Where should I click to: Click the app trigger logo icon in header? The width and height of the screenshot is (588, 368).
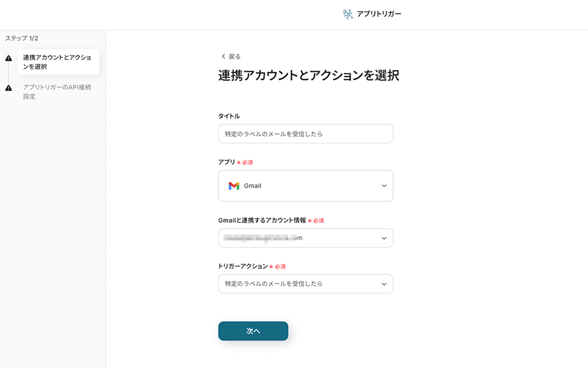click(348, 14)
